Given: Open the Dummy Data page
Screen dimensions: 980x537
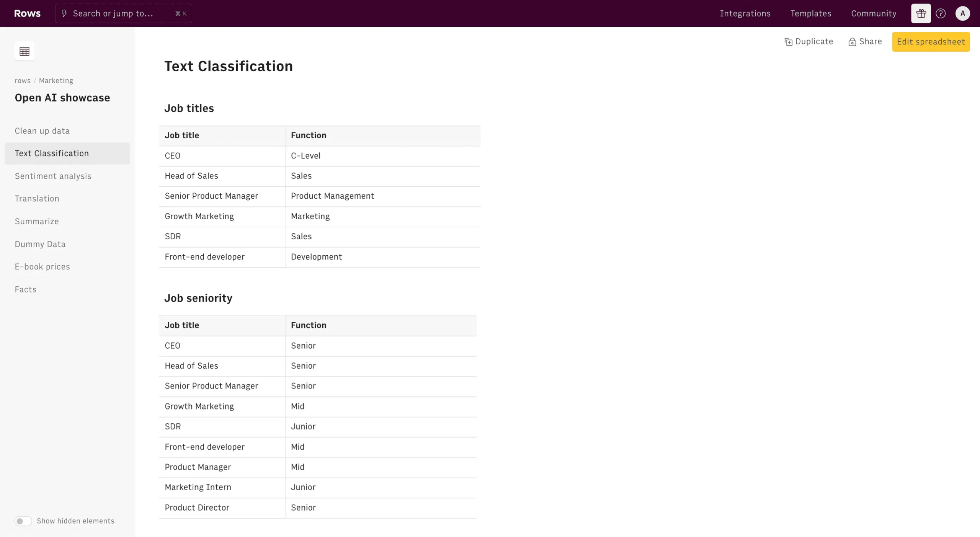Looking at the screenshot, I should point(67,244).
